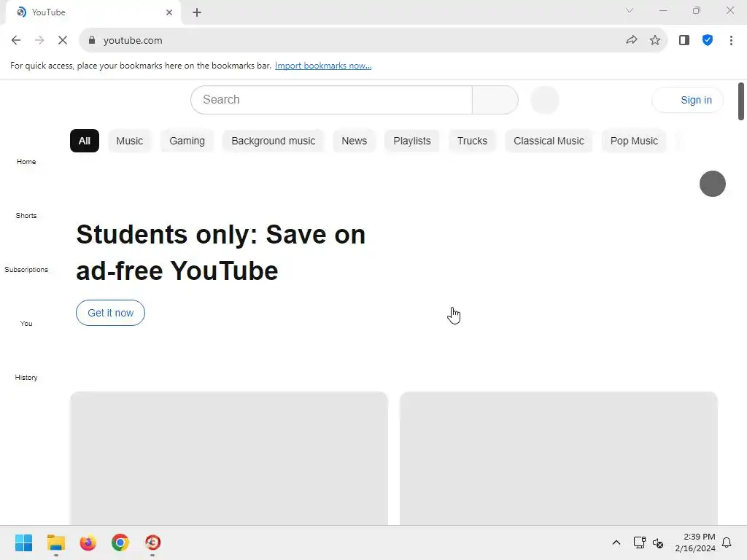The height and width of the screenshot is (560, 747).
Task: Click the page vertical scrollbar thumb
Action: [x=741, y=101]
